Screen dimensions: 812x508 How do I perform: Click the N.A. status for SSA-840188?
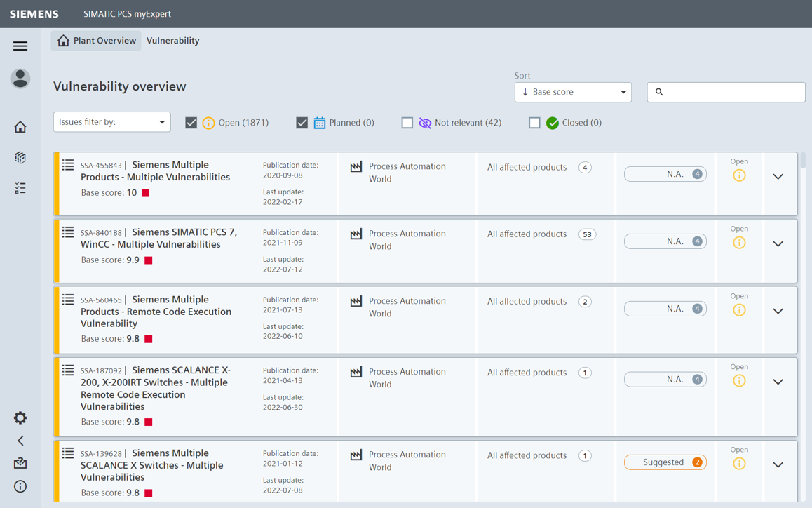tap(665, 241)
